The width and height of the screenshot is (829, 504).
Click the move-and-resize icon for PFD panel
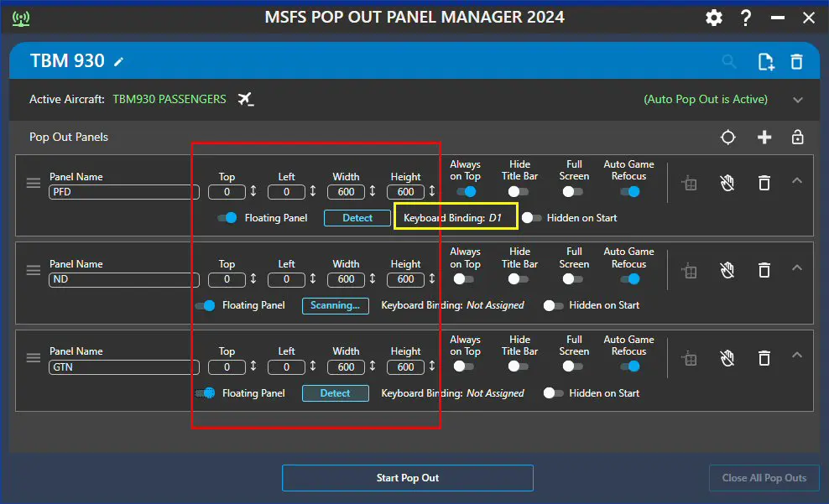[689, 184]
